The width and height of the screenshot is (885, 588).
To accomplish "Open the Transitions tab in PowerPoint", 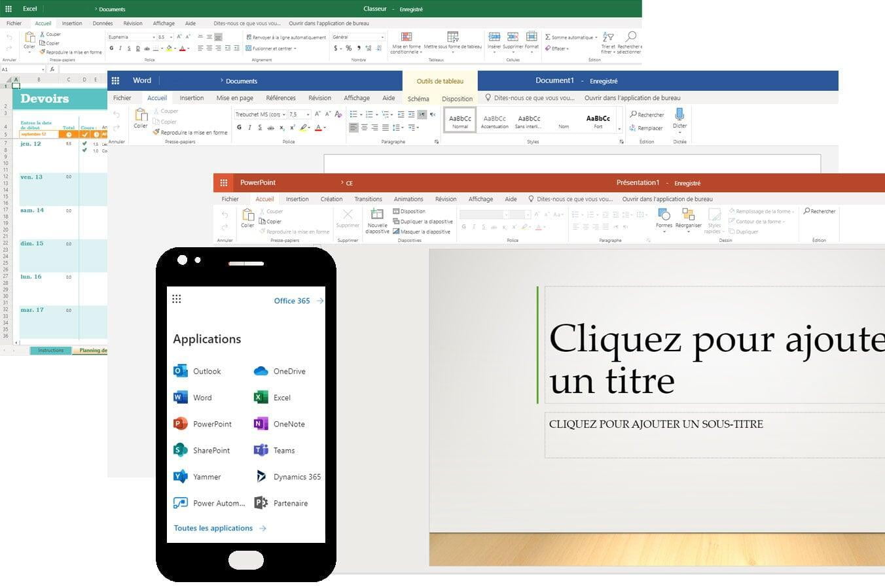I will point(368,199).
